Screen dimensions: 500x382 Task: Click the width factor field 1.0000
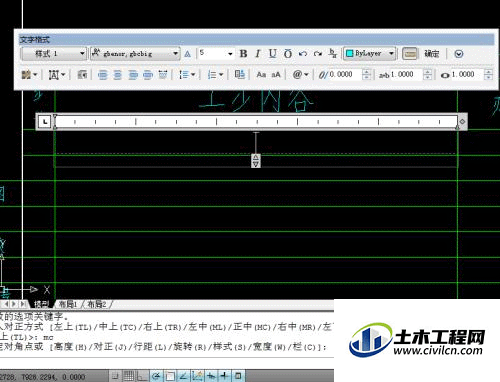[x=467, y=75]
